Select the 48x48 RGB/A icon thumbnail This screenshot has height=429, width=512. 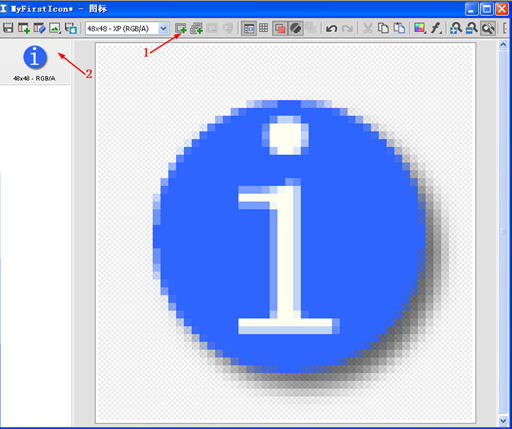[x=35, y=63]
